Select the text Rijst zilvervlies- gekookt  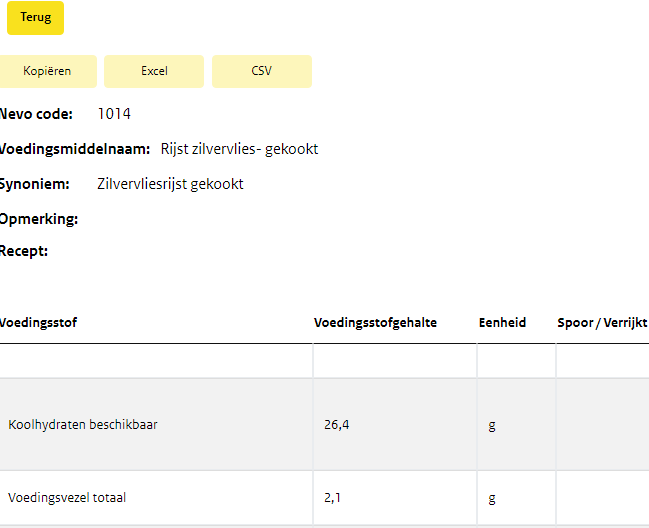coord(239,149)
